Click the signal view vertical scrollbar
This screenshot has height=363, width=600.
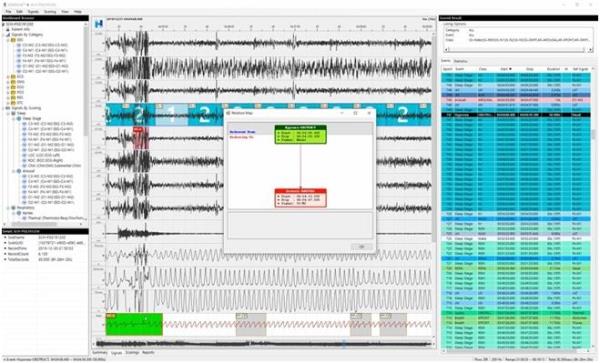pyautogui.click(x=434, y=138)
